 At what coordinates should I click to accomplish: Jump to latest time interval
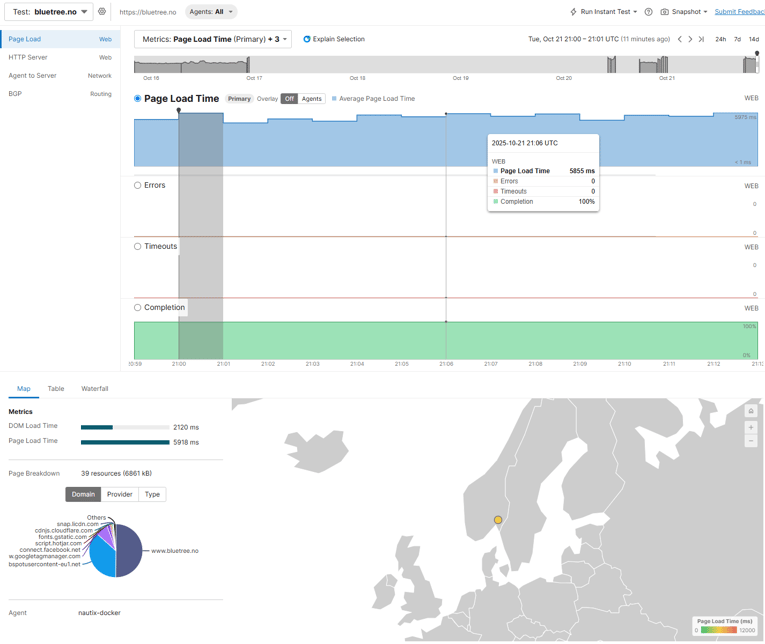701,39
